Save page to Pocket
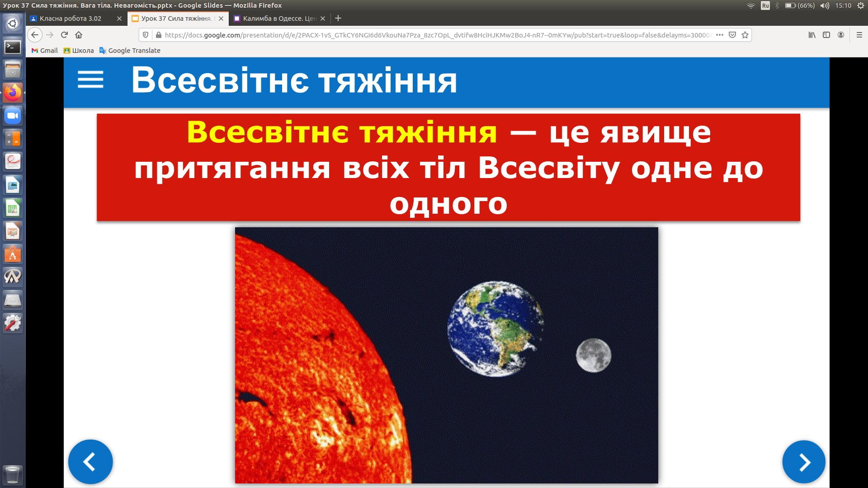 pos(732,35)
